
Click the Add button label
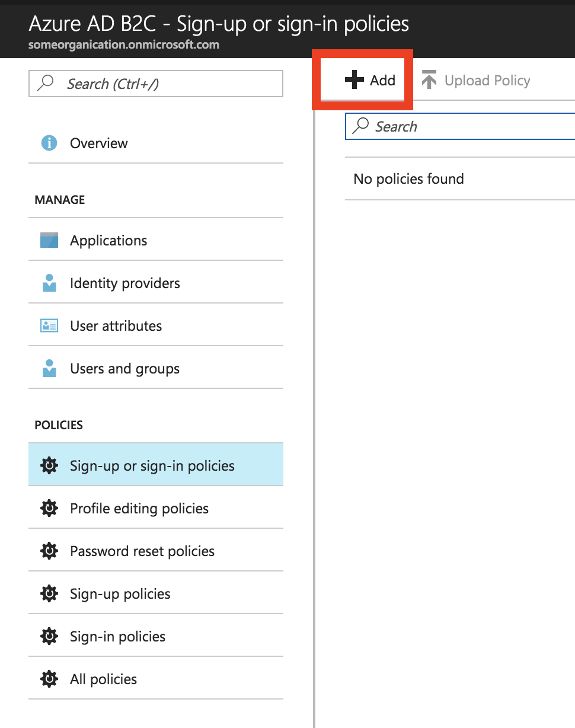pos(382,80)
